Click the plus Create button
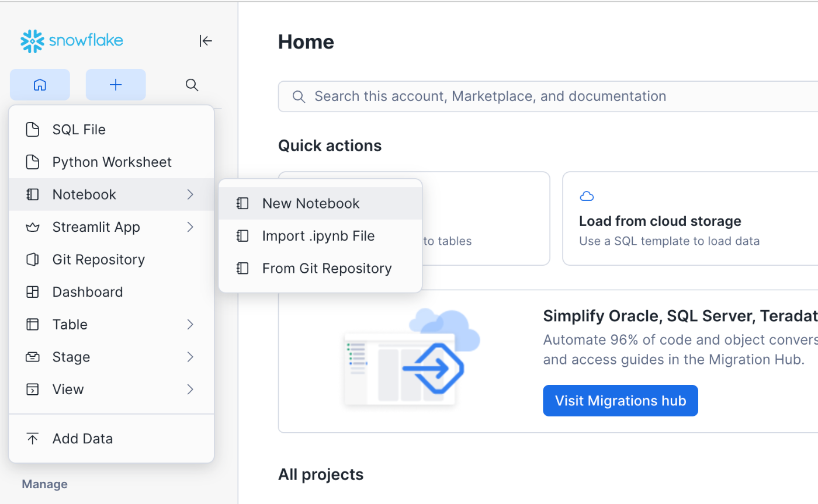The height and width of the screenshot is (504, 818). tap(116, 85)
